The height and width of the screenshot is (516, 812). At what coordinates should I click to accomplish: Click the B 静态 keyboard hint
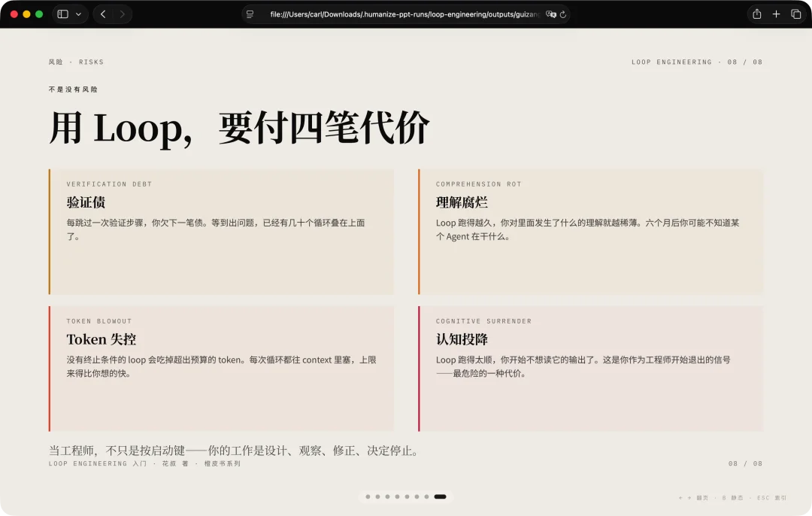[x=733, y=498]
